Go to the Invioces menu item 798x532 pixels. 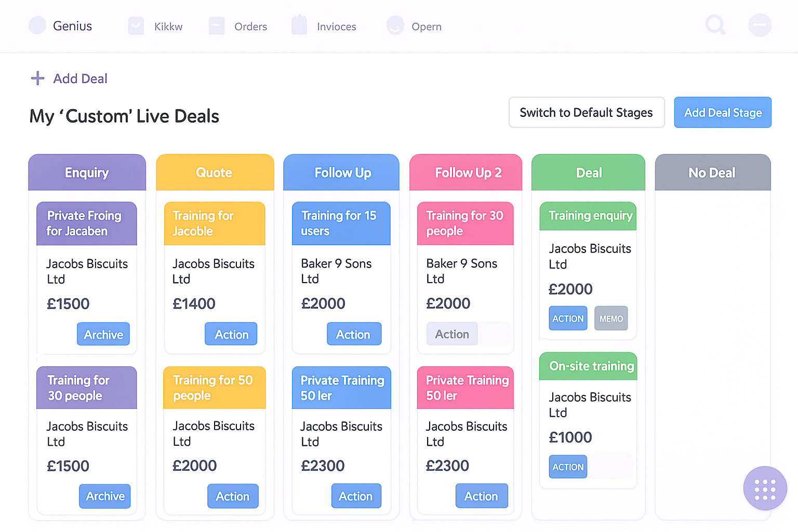click(x=336, y=26)
